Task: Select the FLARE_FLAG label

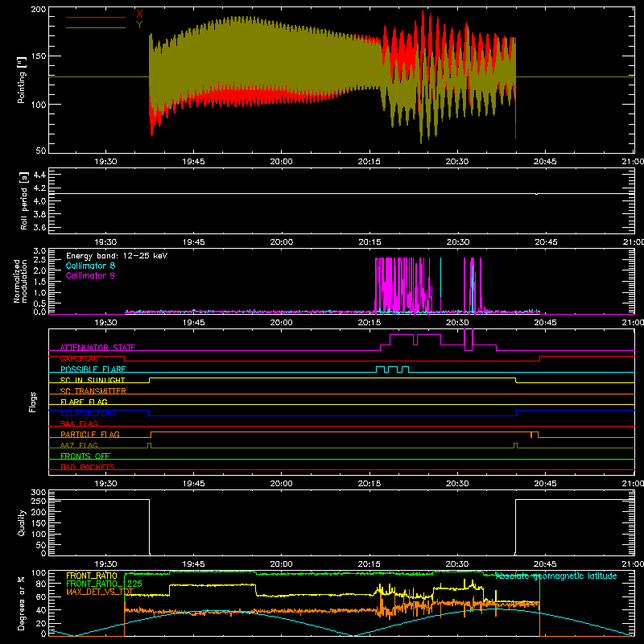Action: [x=84, y=402]
